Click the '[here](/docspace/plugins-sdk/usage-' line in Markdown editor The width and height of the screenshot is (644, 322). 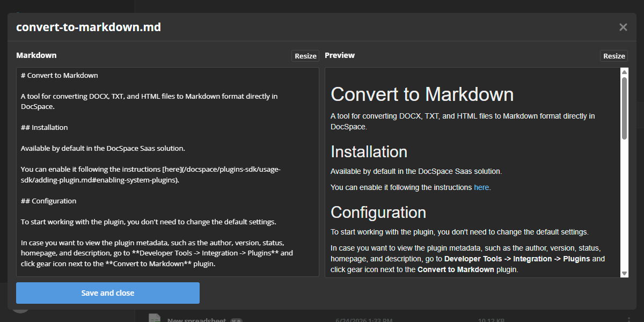point(151,169)
